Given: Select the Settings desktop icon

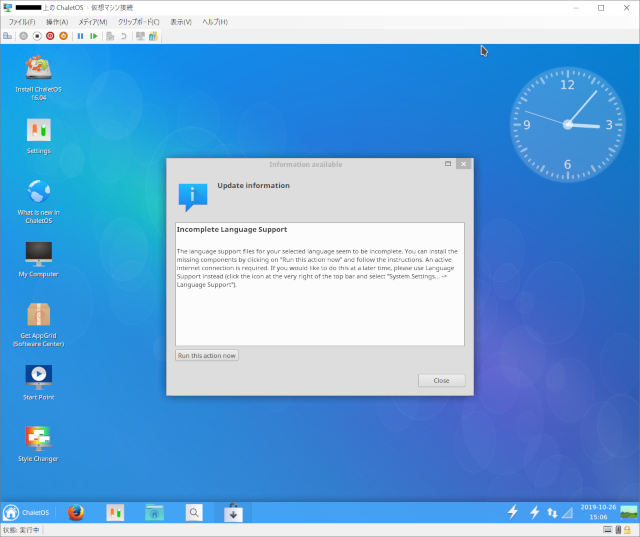Looking at the screenshot, I should tap(39, 136).
